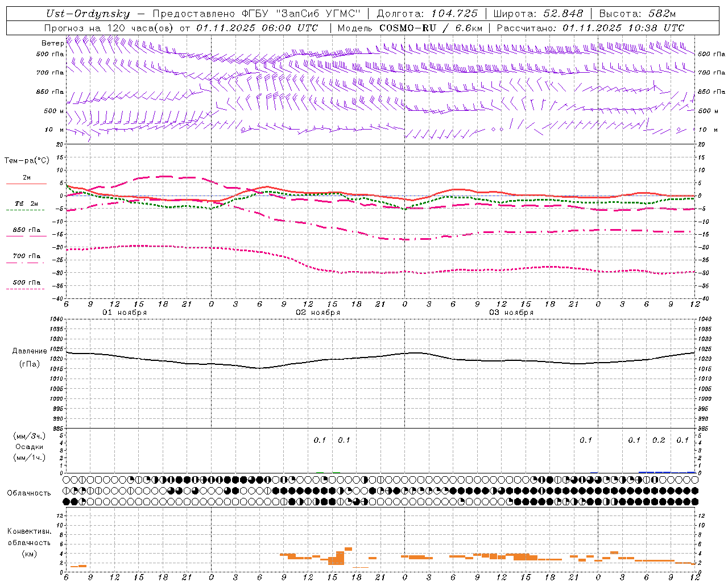
Task: Click the '(мм/1ч.)' precipitation unit label
Action: [x=30, y=458]
